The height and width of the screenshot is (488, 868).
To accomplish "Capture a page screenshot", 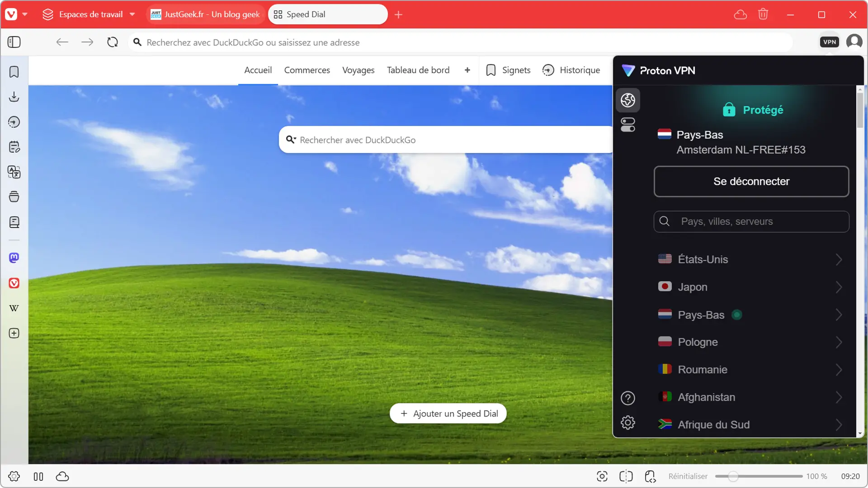I will point(602,476).
